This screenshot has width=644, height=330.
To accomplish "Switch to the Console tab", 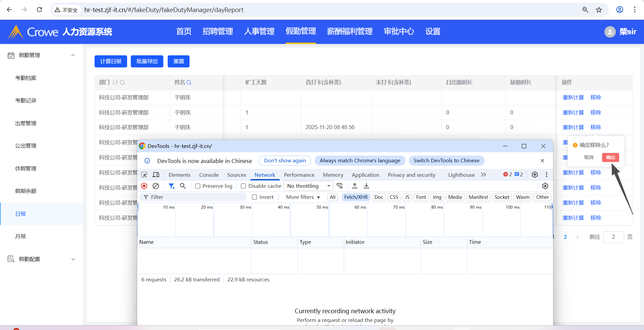I will (x=209, y=175).
